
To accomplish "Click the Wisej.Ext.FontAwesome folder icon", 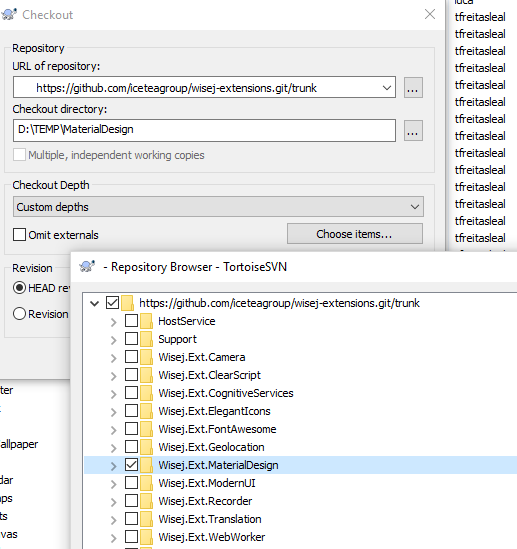I will tap(146, 429).
